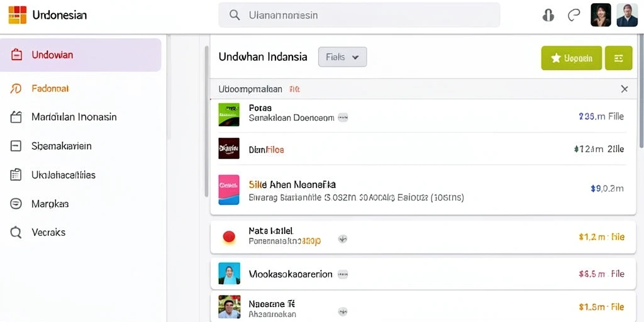644x322 pixels.
Task: Click the refresh loop icon in header
Action: point(574,15)
